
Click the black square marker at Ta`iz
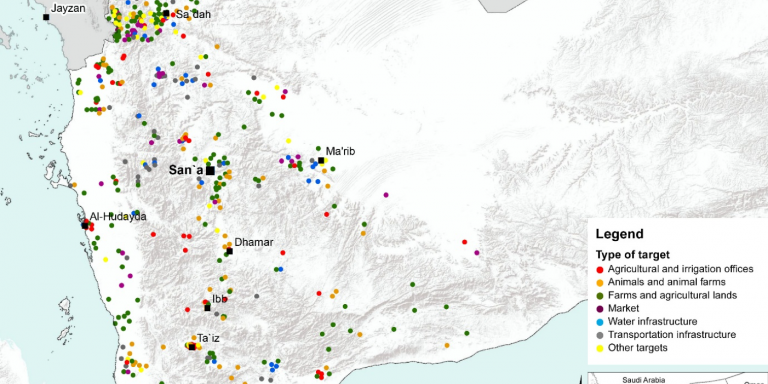coord(192,347)
